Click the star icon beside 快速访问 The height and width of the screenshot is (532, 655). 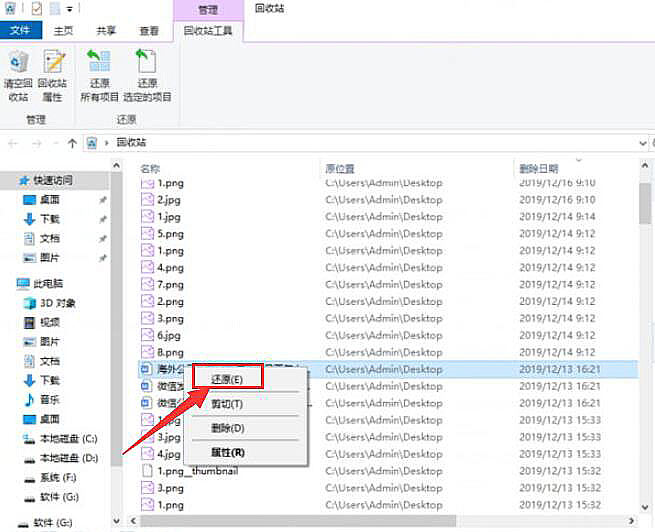(x=24, y=180)
